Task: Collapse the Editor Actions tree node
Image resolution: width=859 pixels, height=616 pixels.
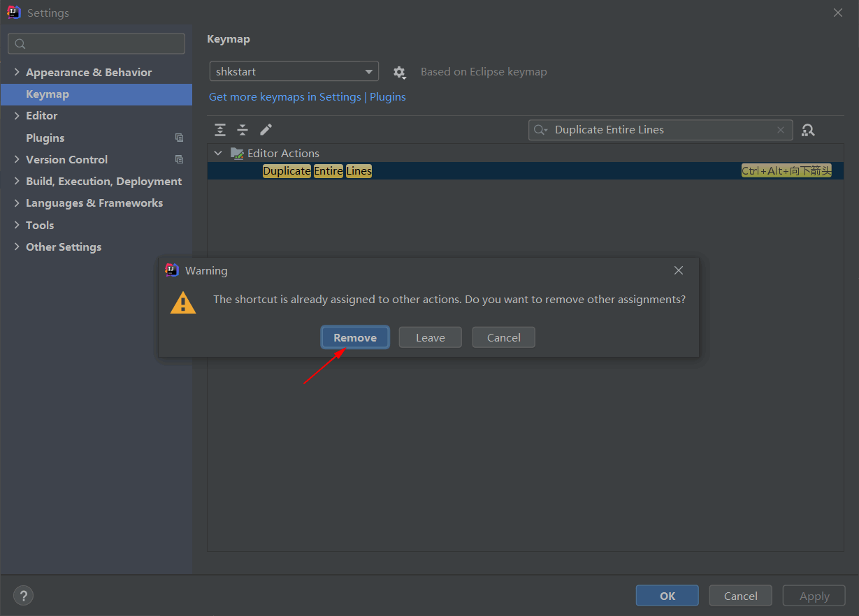Action: tap(218, 154)
